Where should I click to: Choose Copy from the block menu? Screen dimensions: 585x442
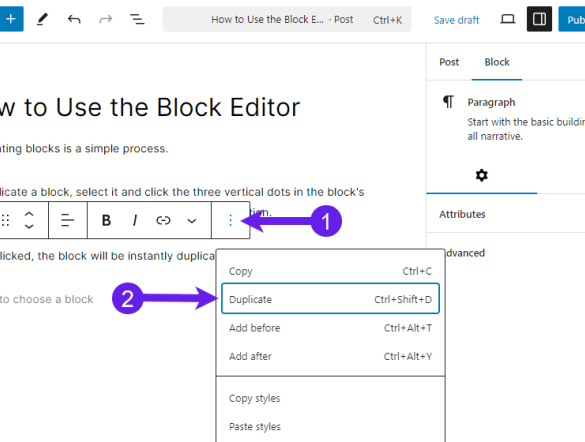coord(330,271)
